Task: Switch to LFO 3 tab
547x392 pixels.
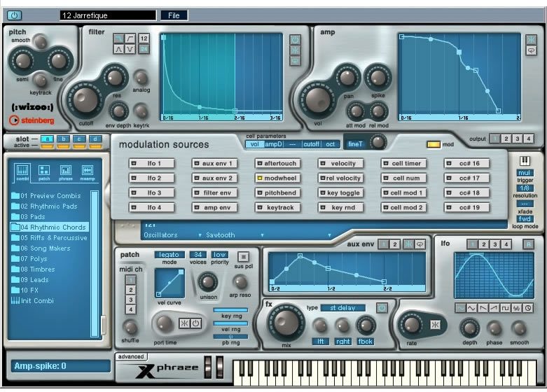Action: coord(494,244)
